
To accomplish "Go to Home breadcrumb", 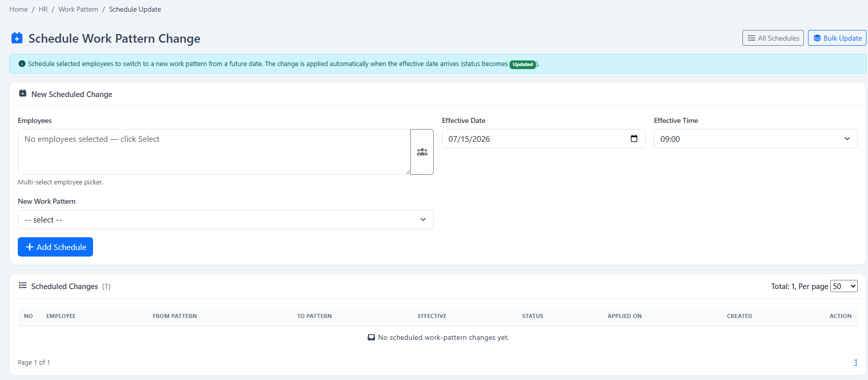I will pos(18,9).
